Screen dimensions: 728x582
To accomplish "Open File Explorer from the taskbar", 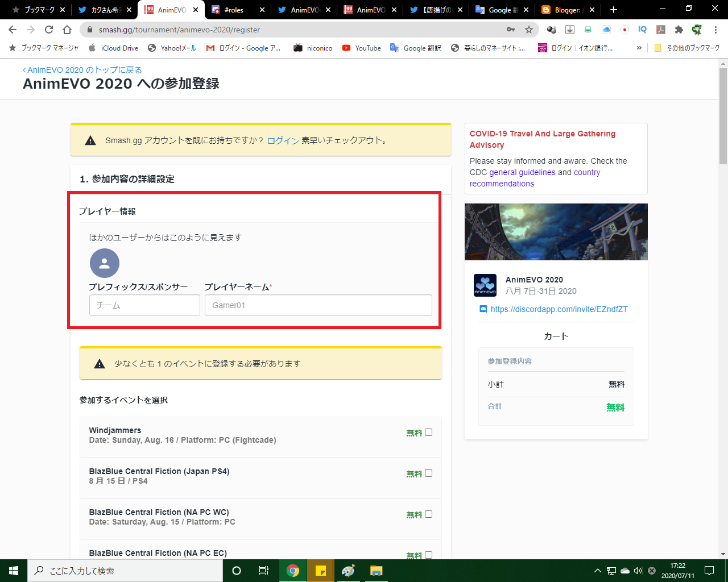I will click(376, 571).
